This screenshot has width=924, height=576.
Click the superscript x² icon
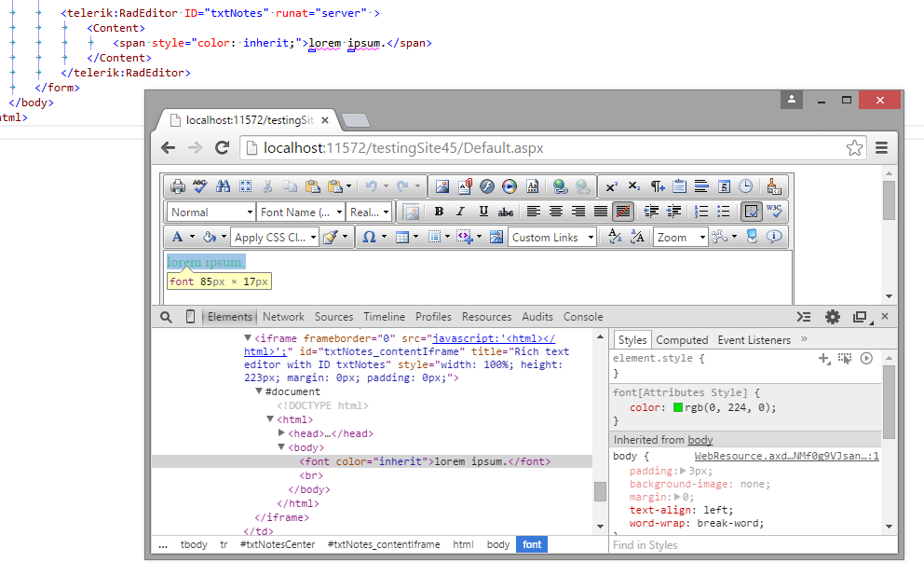[611, 186]
